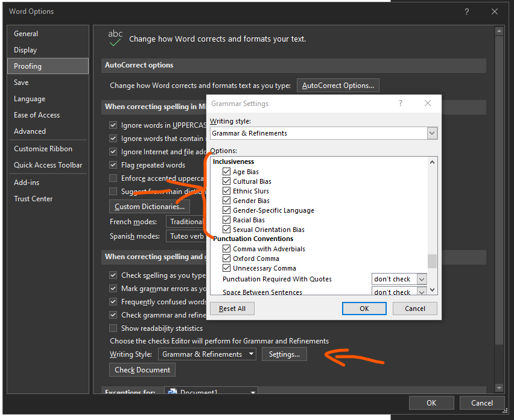
Task: Open Custom Dictionaries
Action: 149,206
